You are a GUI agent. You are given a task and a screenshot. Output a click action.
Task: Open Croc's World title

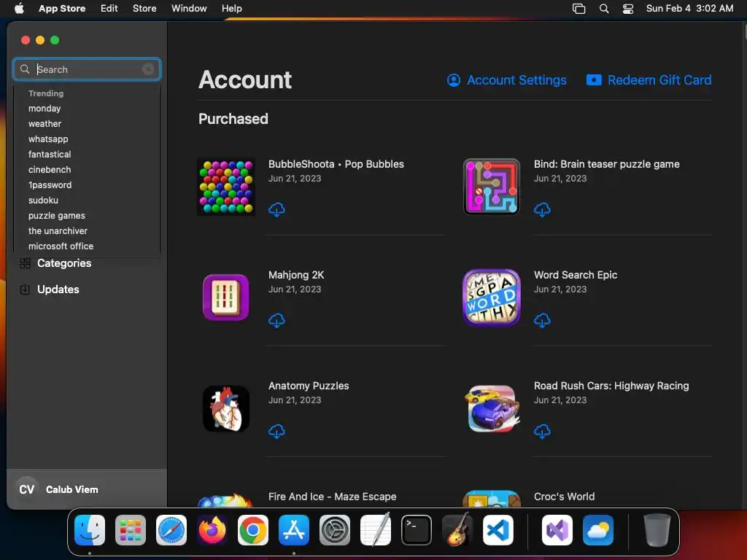point(564,497)
